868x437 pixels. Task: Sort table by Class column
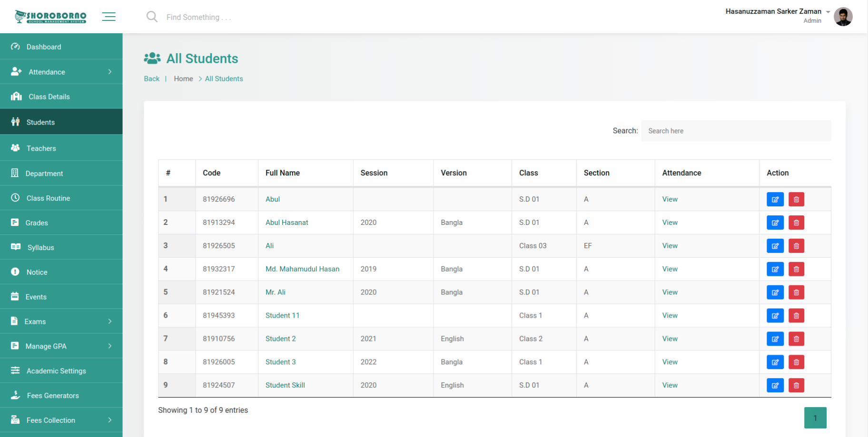[544, 173]
